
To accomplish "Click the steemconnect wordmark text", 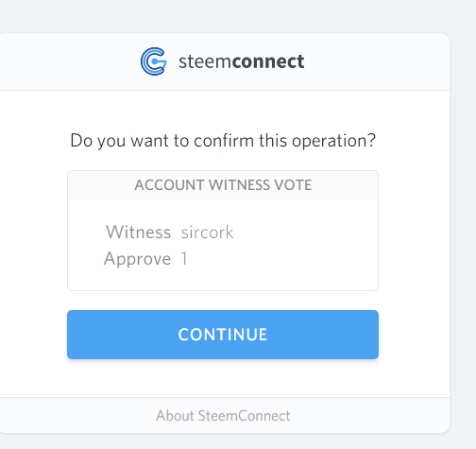I will (242, 61).
